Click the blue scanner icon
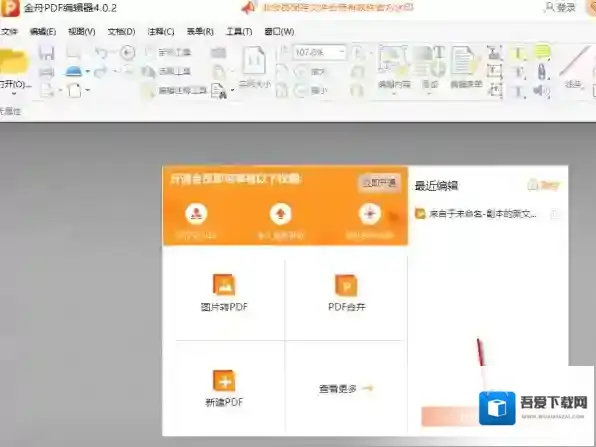Image resolution: width=596 pixels, height=447 pixels. point(74,71)
